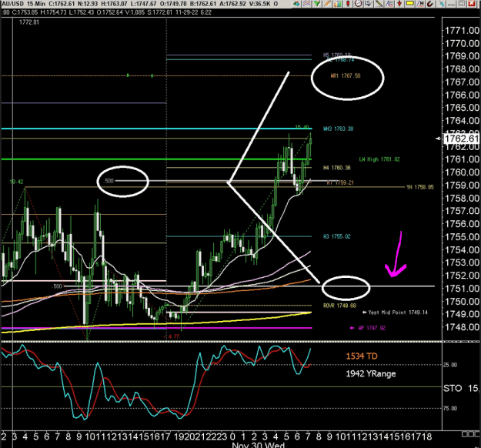Click the STO 15 indicator label
Image resolution: width=481 pixels, height=448 pixels.
pyautogui.click(x=461, y=389)
